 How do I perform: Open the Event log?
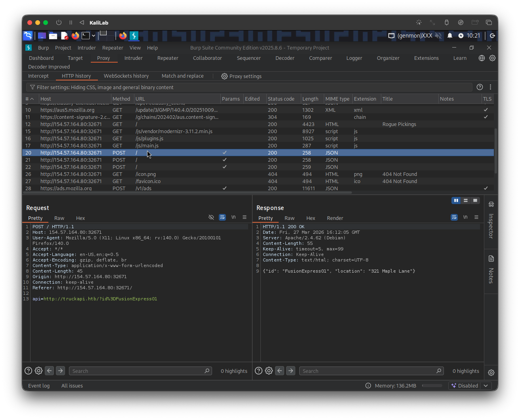pos(39,386)
